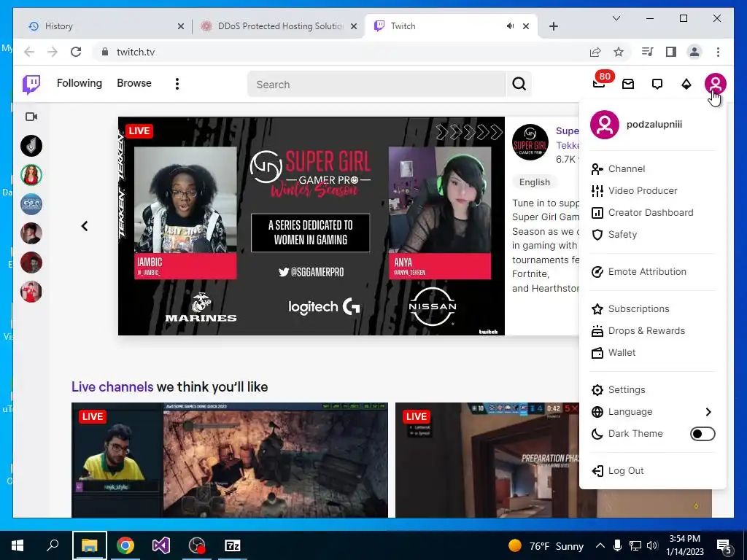Open Visual Studio from the taskbar
The height and width of the screenshot is (560, 747).
coord(161,545)
